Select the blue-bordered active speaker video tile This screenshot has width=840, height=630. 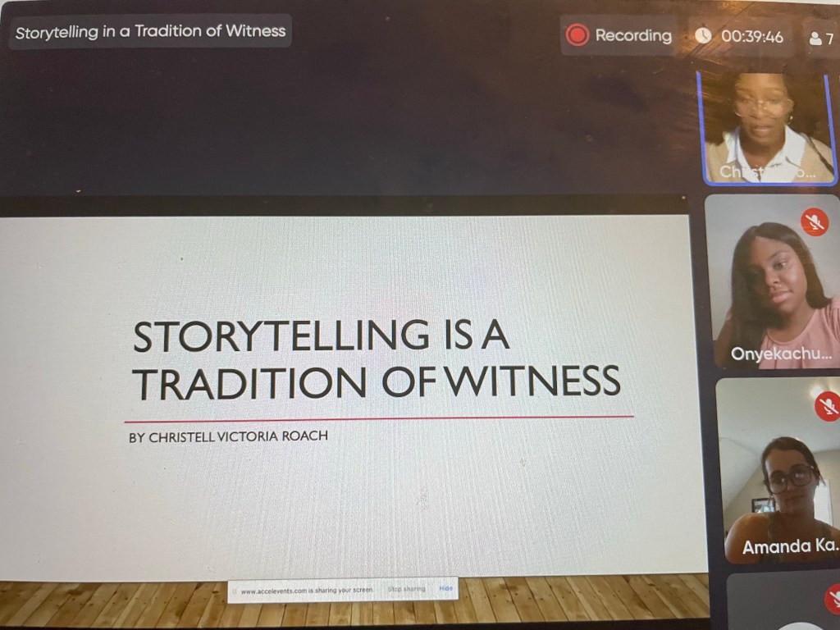point(767,127)
